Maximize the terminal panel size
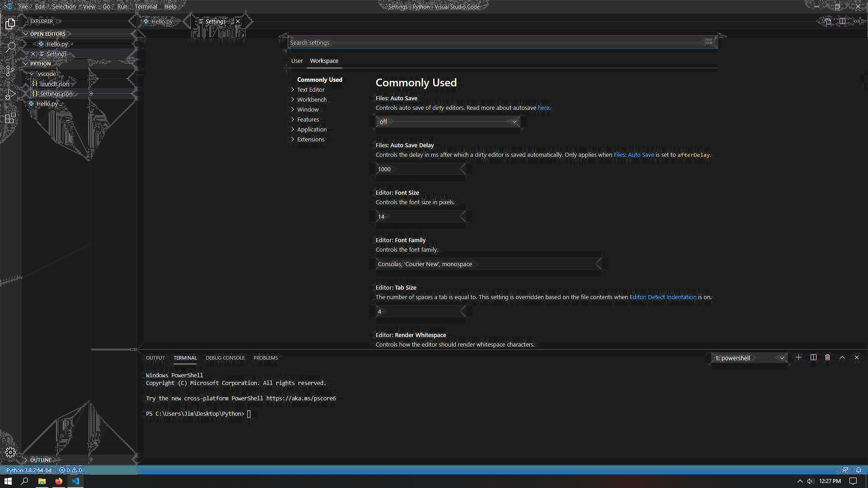The width and height of the screenshot is (868, 488). pos(842,357)
